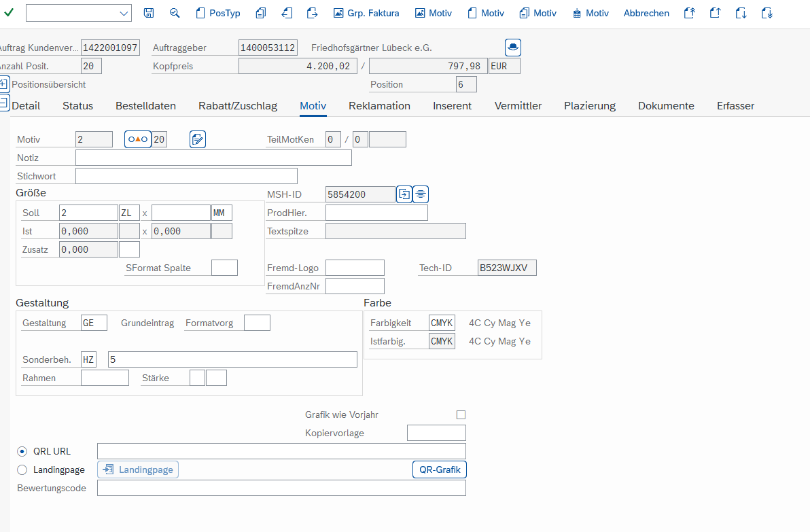This screenshot has width=810, height=532.
Task: Select the QRL URL radio button
Action: [22, 451]
